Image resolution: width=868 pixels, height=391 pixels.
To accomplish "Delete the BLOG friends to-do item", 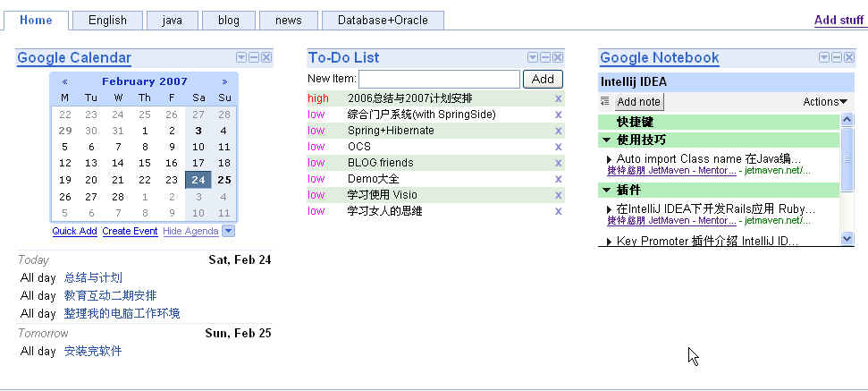I will click(558, 163).
